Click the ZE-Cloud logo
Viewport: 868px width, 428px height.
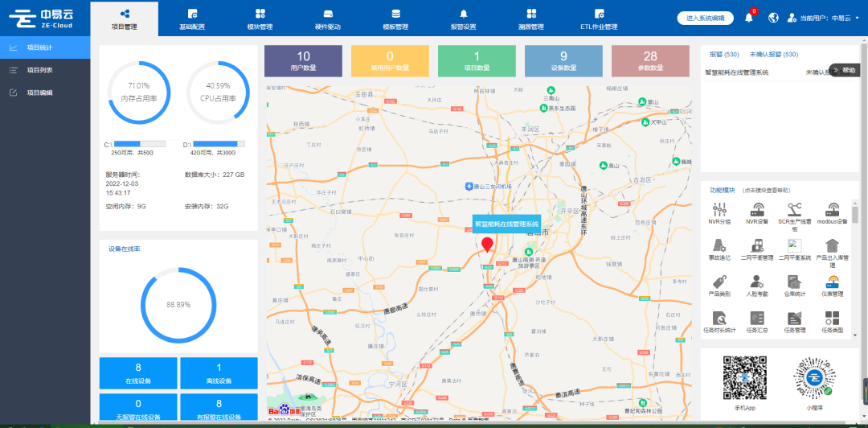tap(40, 19)
